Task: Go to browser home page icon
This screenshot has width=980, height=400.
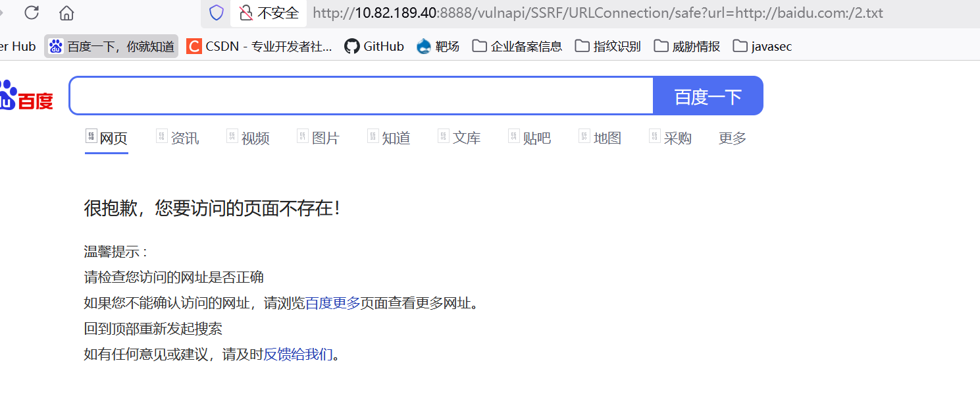Action: click(x=66, y=13)
